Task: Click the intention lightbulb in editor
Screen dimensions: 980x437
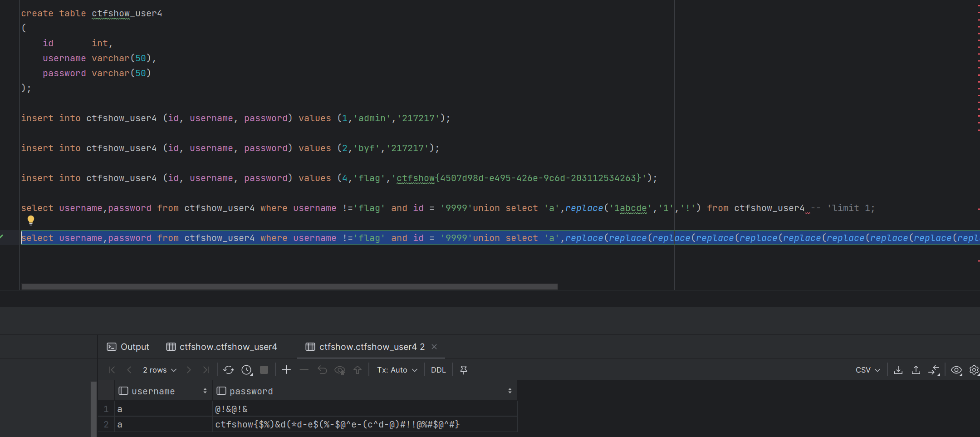Action: point(31,221)
